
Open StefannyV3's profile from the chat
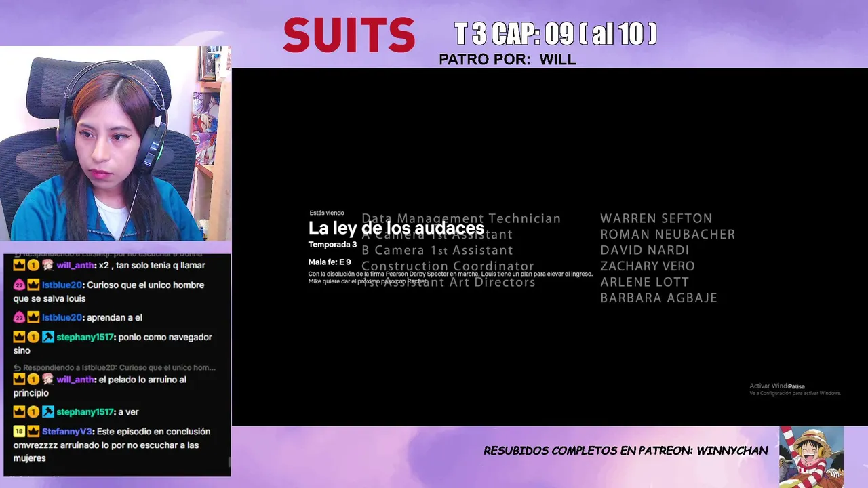pos(67,432)
